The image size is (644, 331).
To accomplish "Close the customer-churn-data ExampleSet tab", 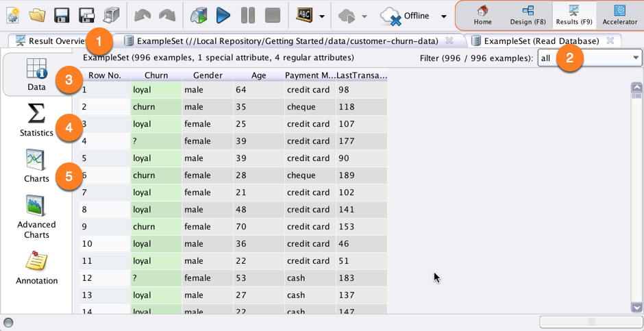I will [449, 40].
